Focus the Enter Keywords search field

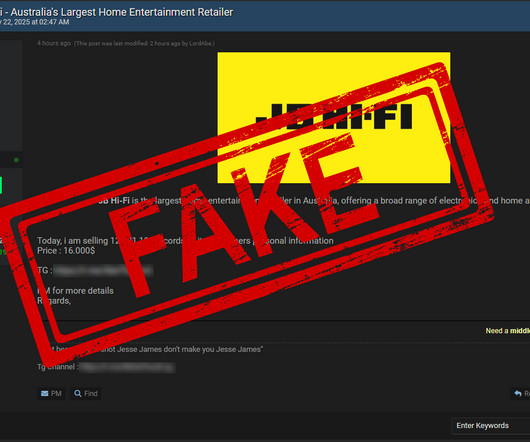click(491, 425)
